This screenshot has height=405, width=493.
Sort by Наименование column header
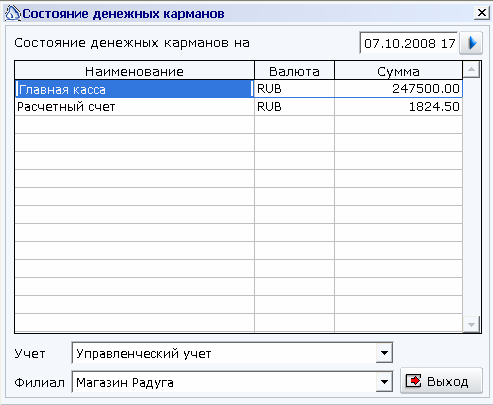134,71
